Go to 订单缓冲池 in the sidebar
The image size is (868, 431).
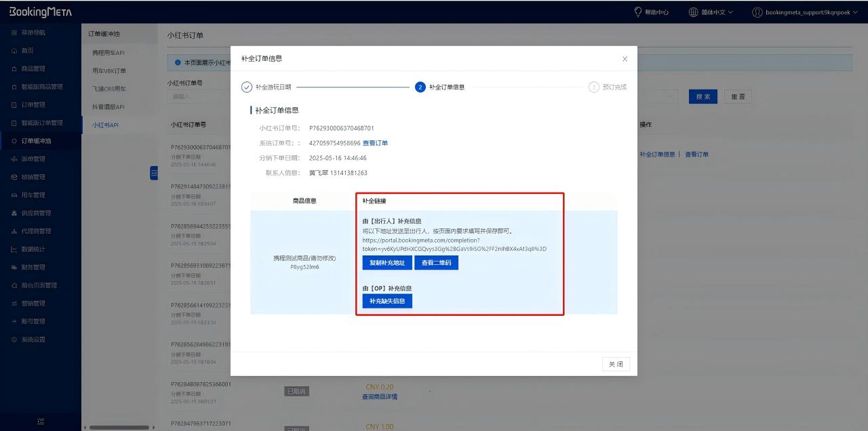tap(36, 141)
